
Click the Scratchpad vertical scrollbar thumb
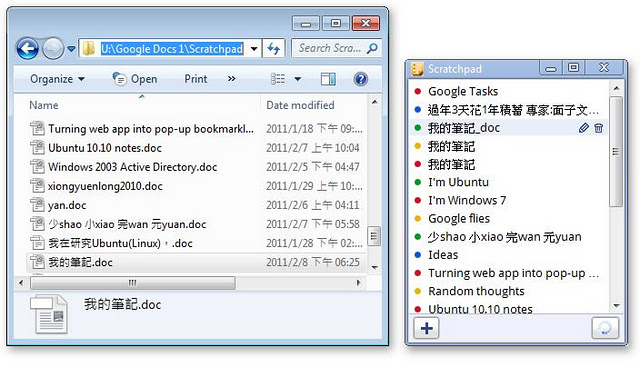[616, 152]
